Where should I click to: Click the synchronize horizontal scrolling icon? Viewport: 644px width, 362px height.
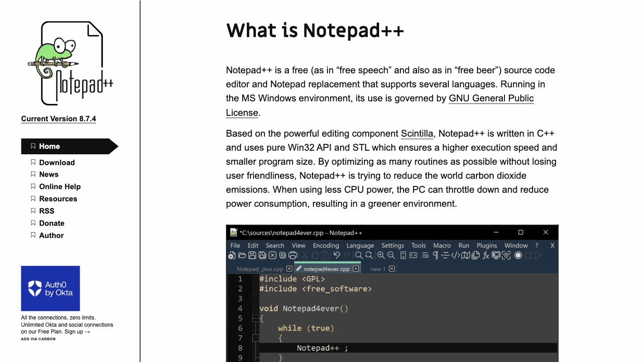coord(413,255)
